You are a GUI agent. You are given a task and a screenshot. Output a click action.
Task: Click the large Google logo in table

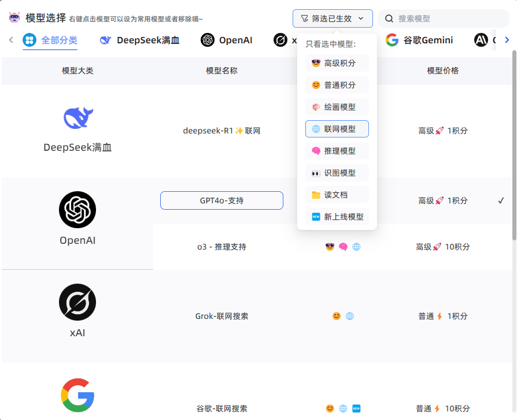pos(78,395)
